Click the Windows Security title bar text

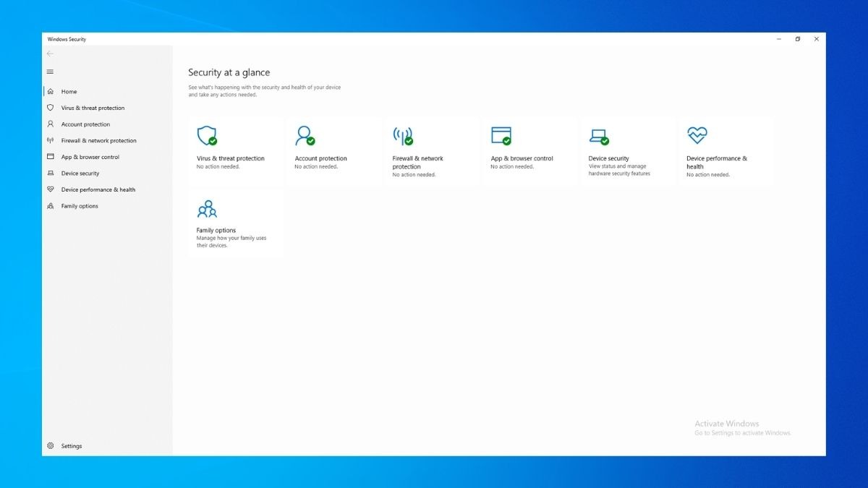[x=67, y=39]
